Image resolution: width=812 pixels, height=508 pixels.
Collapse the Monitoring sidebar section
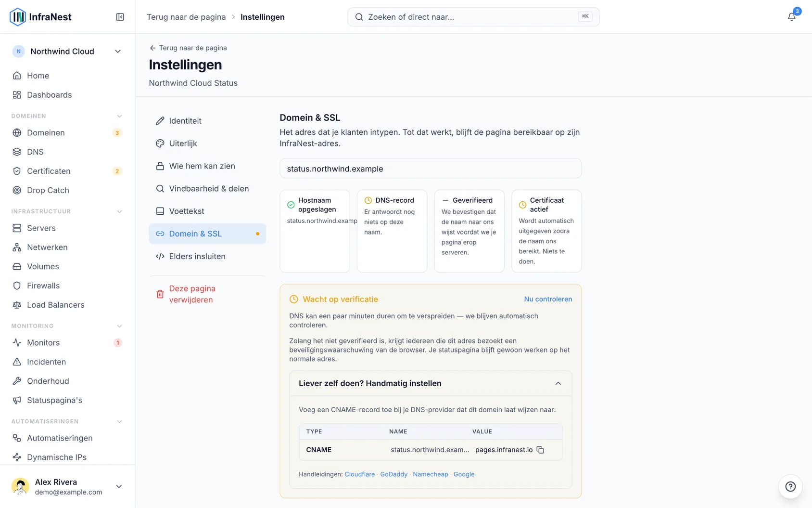(x=119, y=326)
